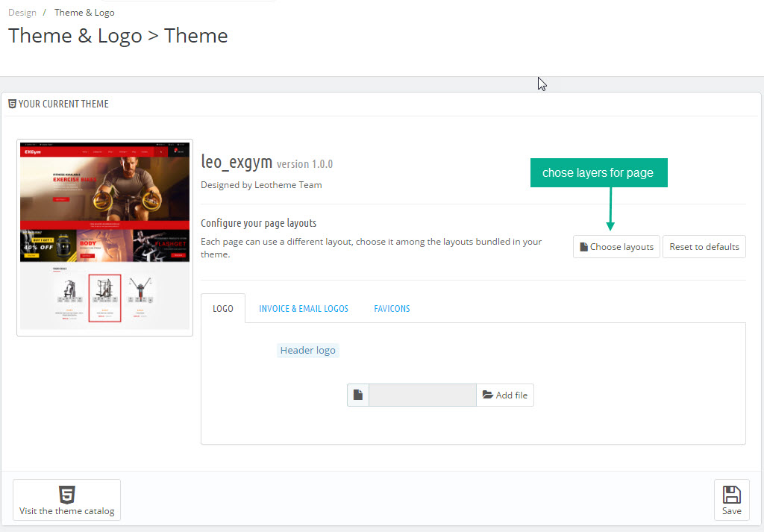Click the 'Each page can use a different layout' description
Image resolution: width=764 pixels, height=532 pixels.
pos(372,248)
